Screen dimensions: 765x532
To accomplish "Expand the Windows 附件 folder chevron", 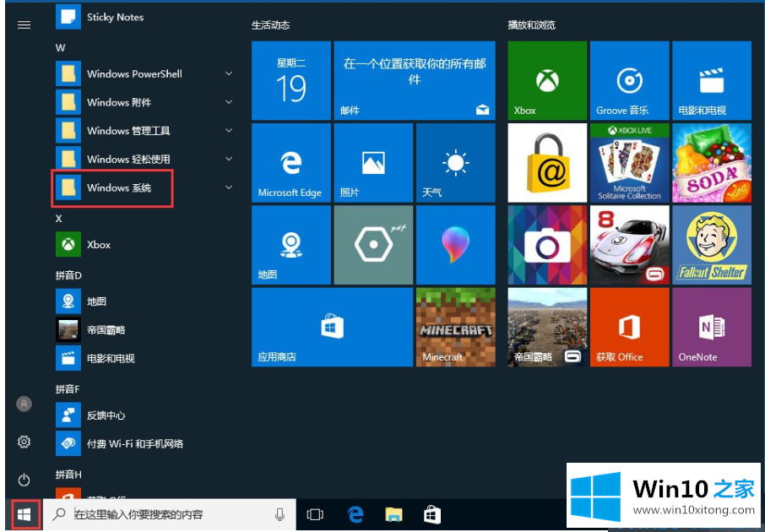I will pos(229,102).
